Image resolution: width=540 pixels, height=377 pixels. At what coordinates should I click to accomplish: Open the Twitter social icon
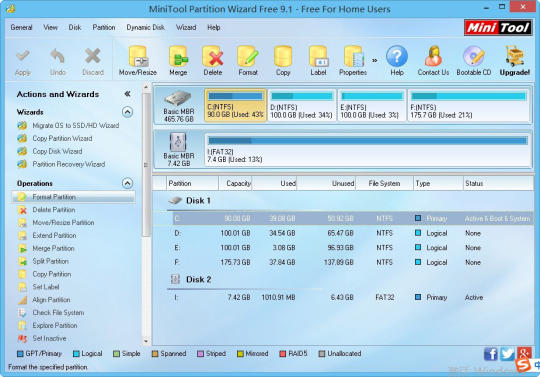(x=507, y=354)
